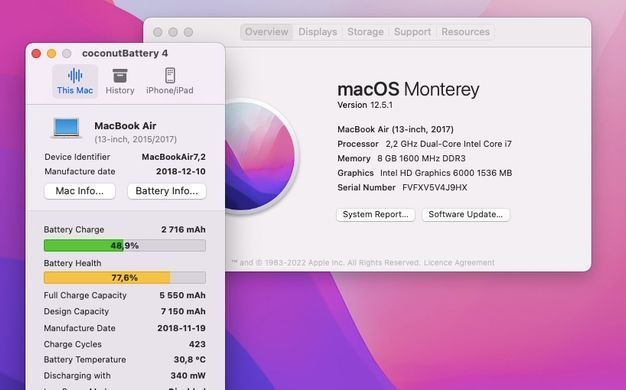The image size is (626, 390).
Task: Close the coconutBattery window with red button
Action: pyautogui.click(x=36, y=53)
